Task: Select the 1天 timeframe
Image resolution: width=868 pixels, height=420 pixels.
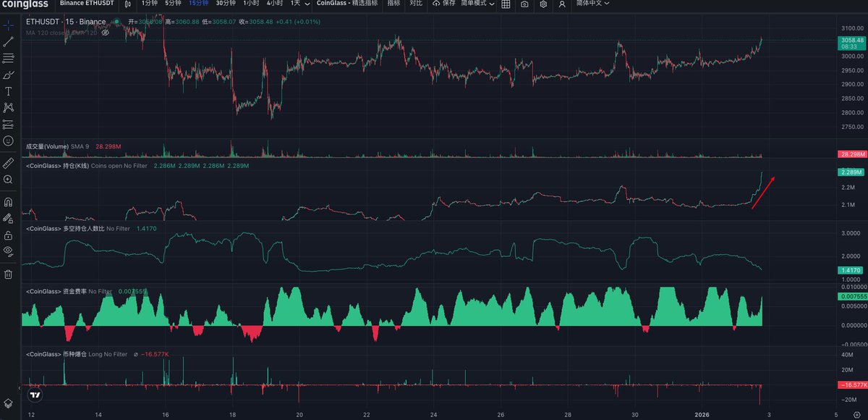Action: pyautogui.click(x=294, y=4)
